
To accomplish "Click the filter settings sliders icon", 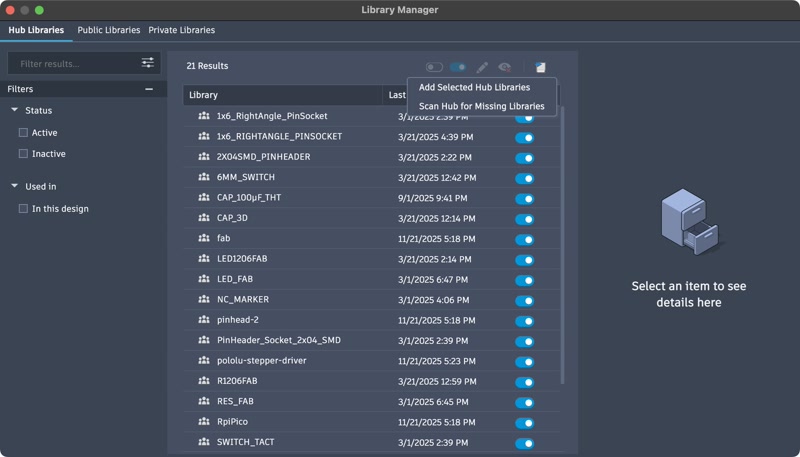I will point(148,63).
